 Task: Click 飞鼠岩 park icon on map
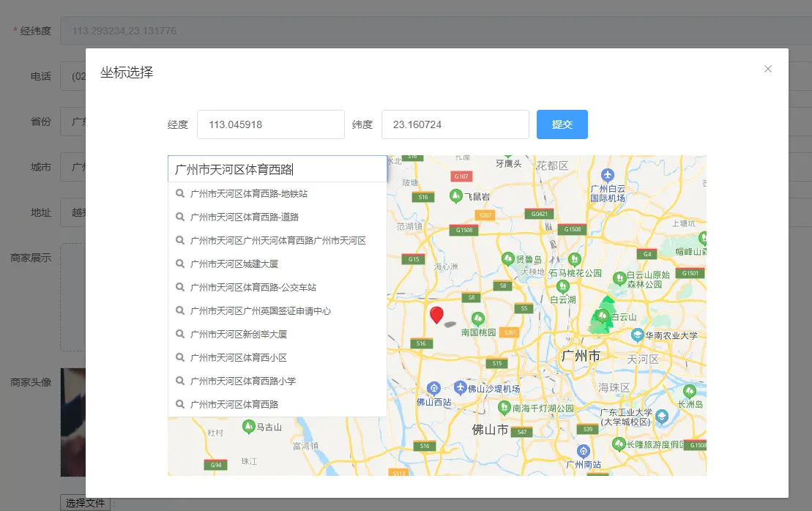click(455, 195)
